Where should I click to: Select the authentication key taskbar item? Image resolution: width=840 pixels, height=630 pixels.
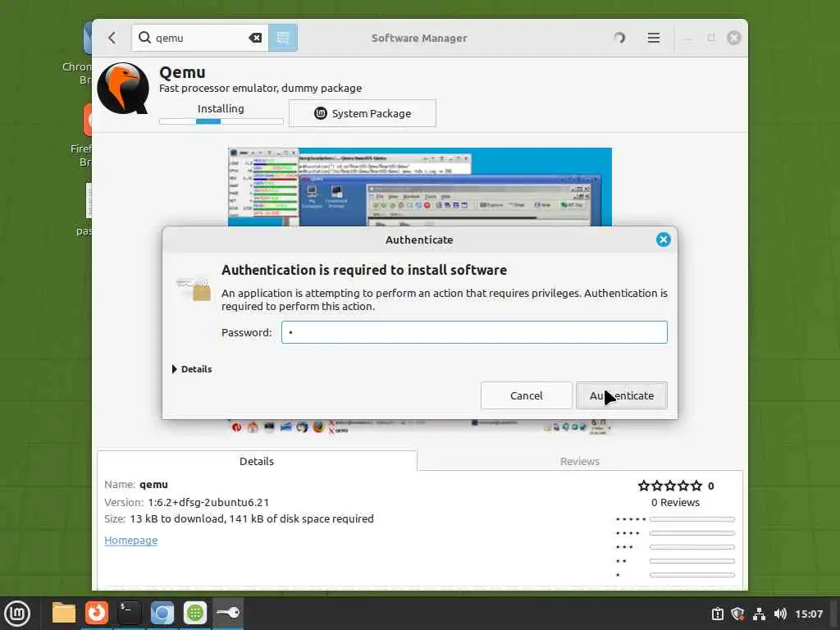228,613
